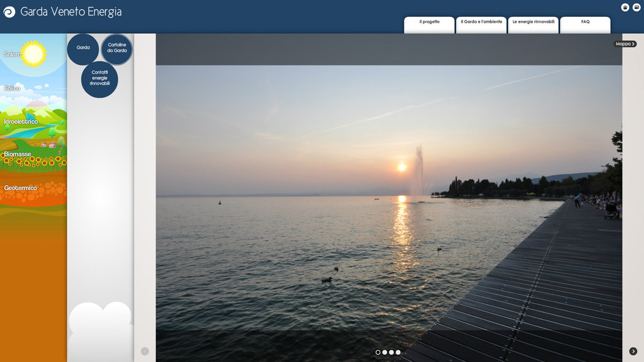644x362 pixels.
Task: Click the greyed-out previous slide arrow
Action: [x=145, y=351]
